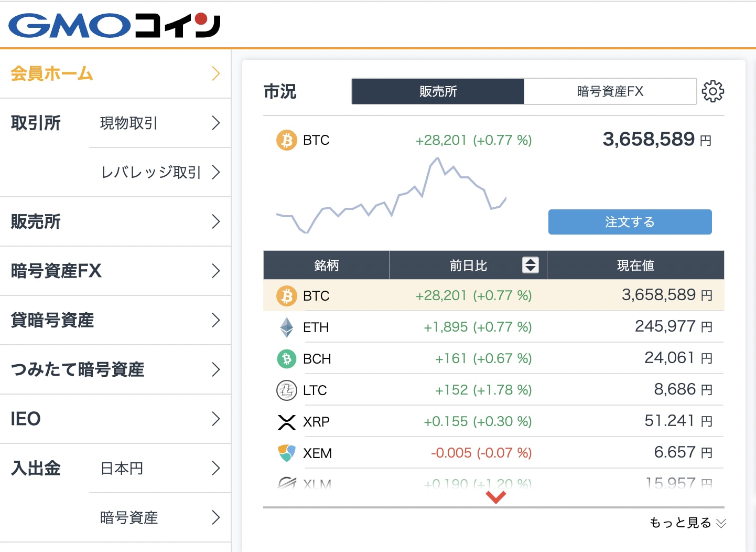Click ETH change +1,895 (+0.77 %)

click(478, 327)
